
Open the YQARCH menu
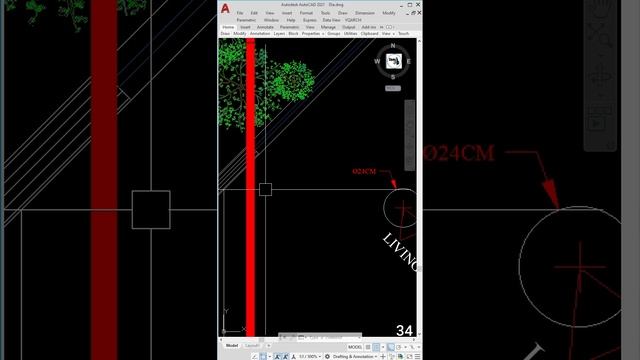click(x=353, y=20)
